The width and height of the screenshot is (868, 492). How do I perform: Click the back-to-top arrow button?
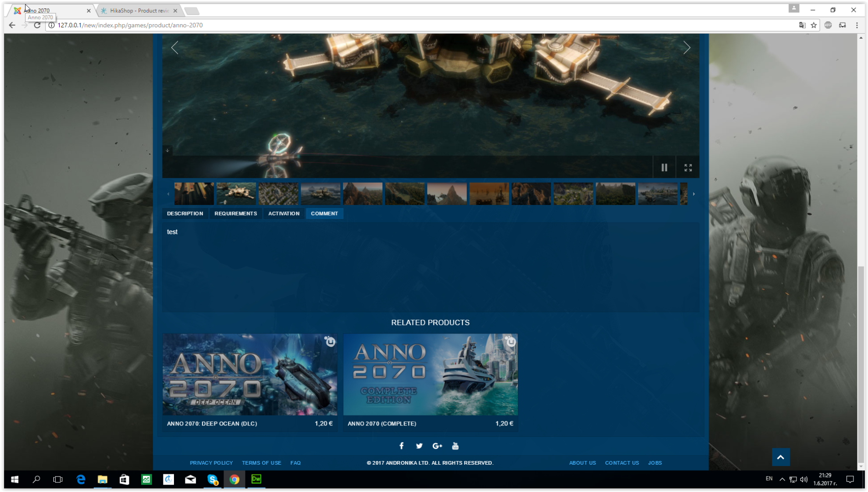(x=781, y=457)
